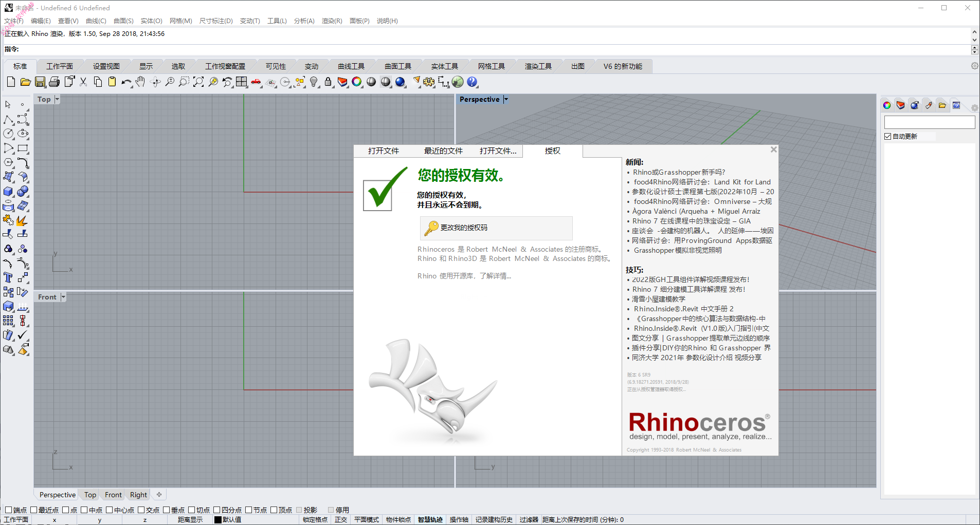
Task: Click the Copy icon in toolbar
Action: tap(98, 82)
